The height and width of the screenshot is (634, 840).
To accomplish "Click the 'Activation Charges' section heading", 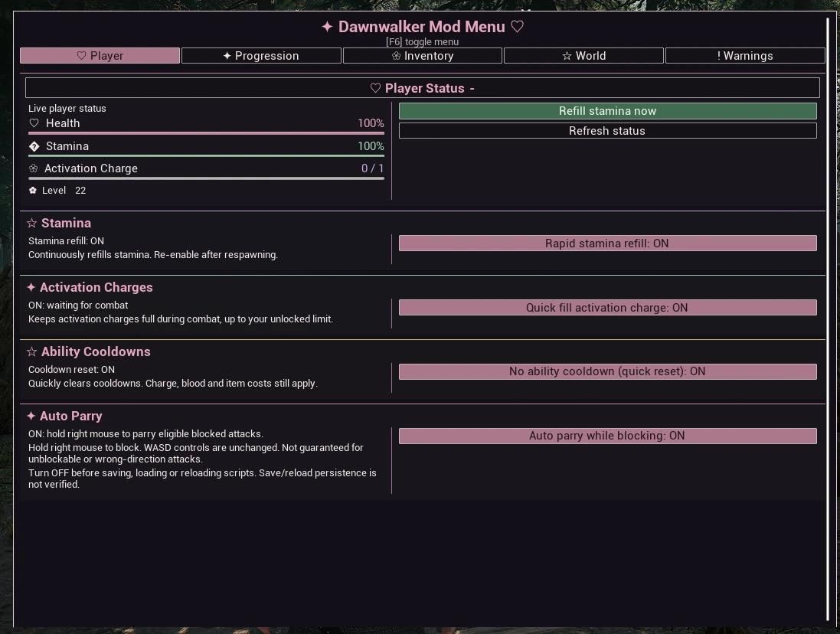I will (x=96, y=288).
